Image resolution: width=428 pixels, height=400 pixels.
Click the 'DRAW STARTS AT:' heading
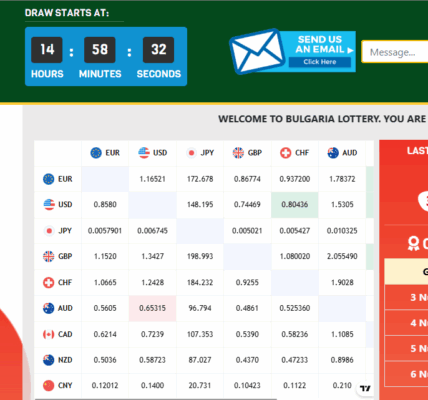[67, 13]
